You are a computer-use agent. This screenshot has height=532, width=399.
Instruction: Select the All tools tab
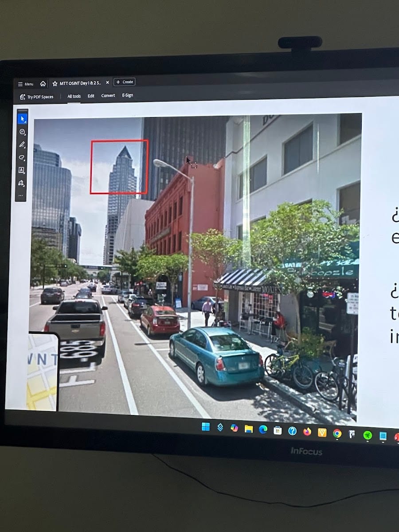point(74,96)
